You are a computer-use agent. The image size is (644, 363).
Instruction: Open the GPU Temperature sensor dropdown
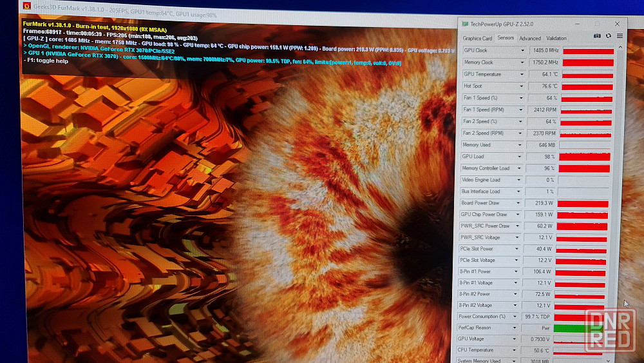[522, 74]
